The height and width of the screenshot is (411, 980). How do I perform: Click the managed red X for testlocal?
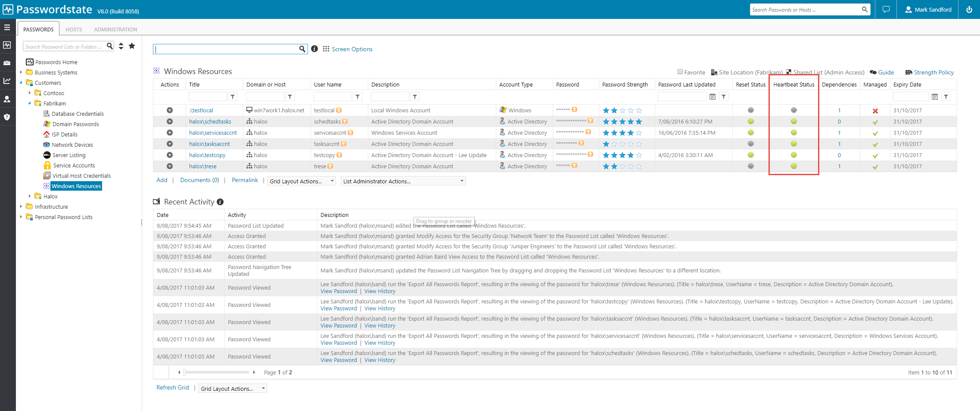coord(875,111)
